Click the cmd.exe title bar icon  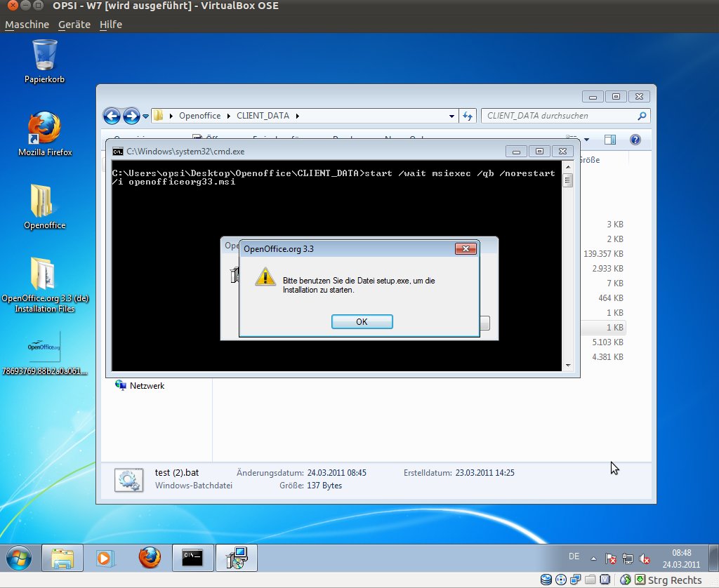[x=118, y=152]
